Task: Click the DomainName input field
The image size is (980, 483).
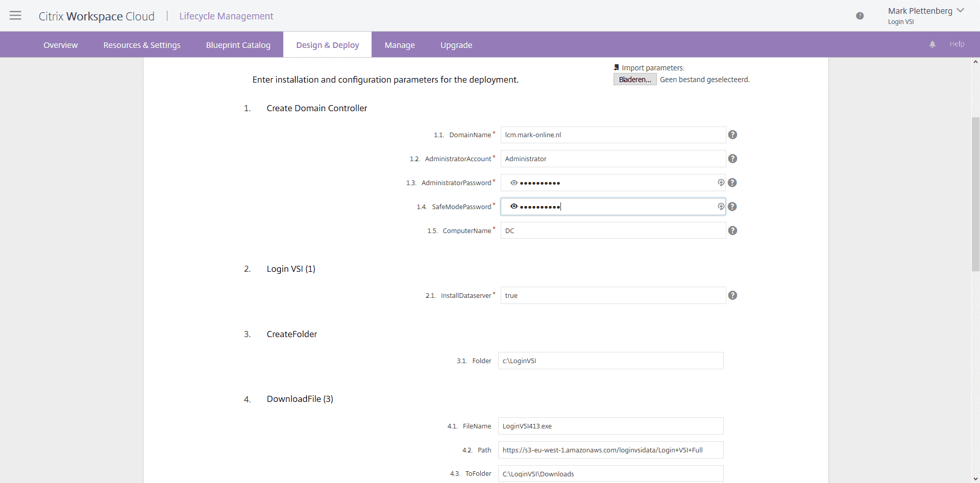Action: pos(612,135)
